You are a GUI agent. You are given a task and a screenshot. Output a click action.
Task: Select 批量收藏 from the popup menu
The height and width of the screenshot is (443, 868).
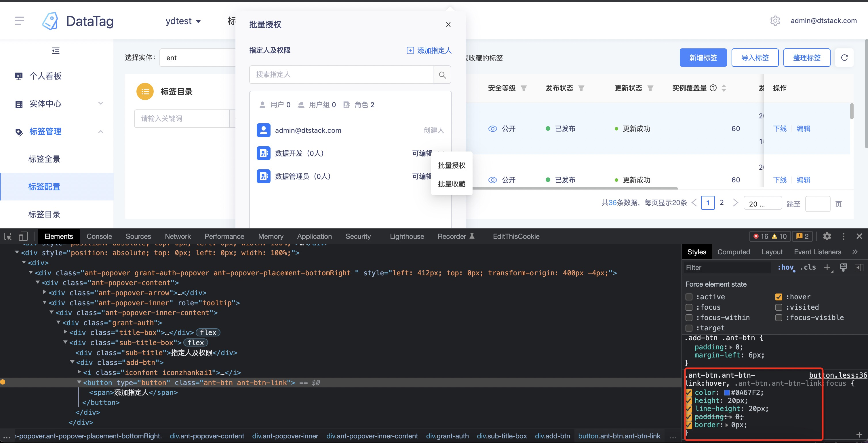[452, 184]
